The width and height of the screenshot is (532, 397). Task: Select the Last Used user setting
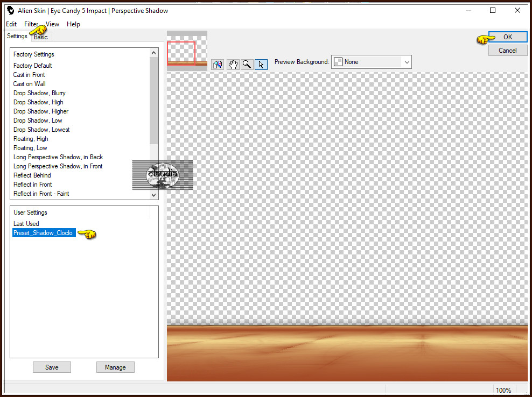26,224
